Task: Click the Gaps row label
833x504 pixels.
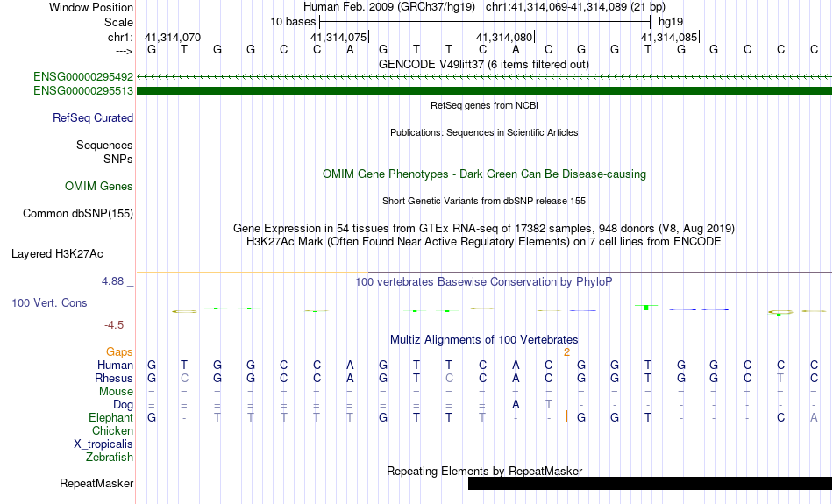Action: point(119,352)
